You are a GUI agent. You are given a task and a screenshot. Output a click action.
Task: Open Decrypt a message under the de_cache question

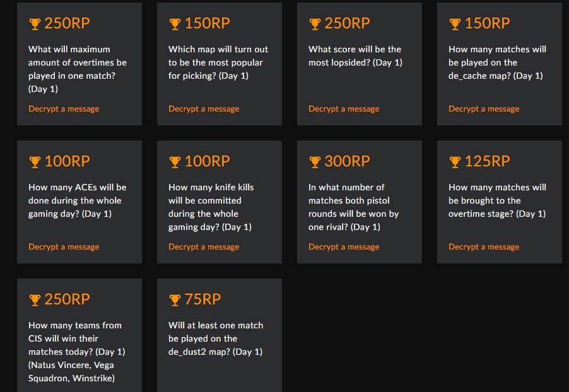[x=484, y=109]
